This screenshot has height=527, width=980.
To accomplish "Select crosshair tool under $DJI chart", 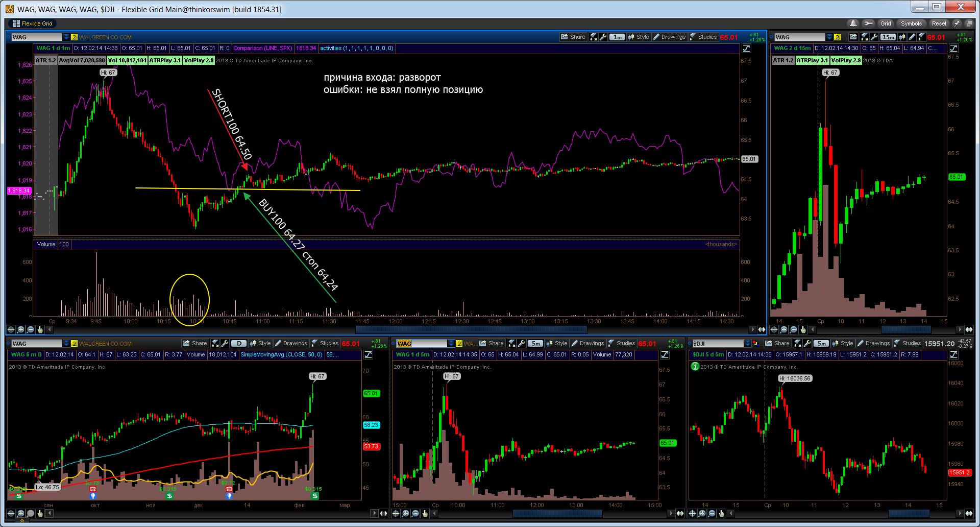I will 692,513.
